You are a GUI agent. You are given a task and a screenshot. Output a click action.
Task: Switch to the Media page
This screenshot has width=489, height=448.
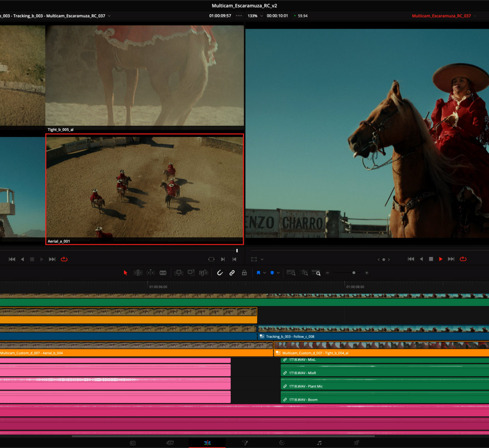(x=132, y=443)
